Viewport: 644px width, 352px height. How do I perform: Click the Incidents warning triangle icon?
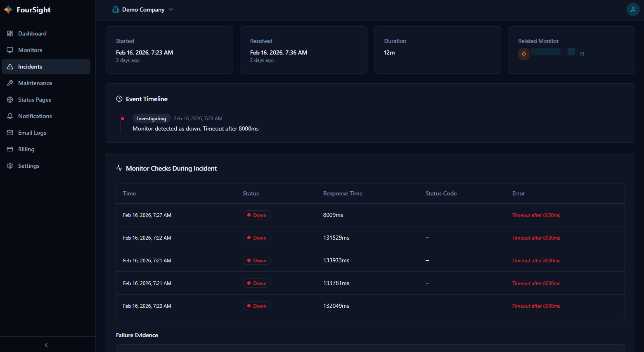click(x=9, y=67)
